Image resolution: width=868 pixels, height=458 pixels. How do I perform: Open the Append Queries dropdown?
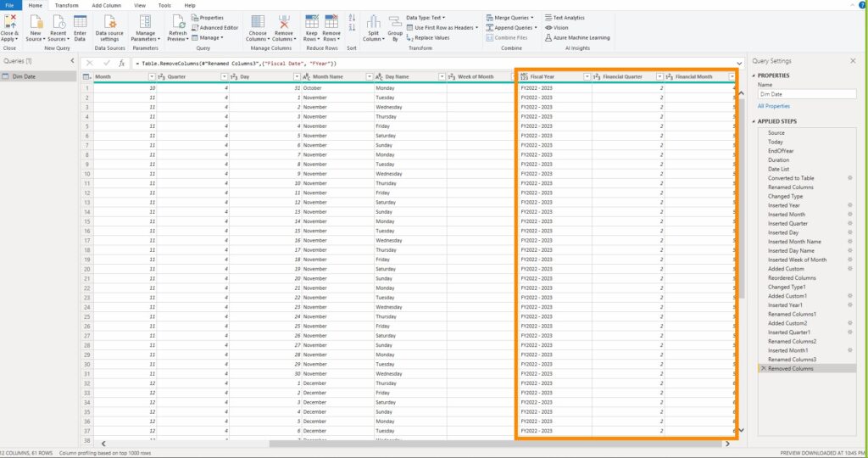pyautogui.click(x=511, y=28)
